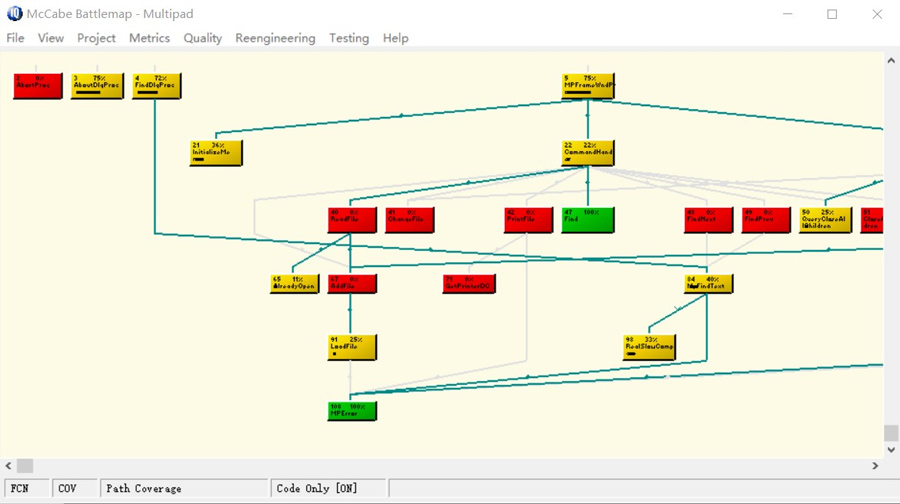Select the yellow MyFindText node
900x504 pixels.
[x=708, y=284]
